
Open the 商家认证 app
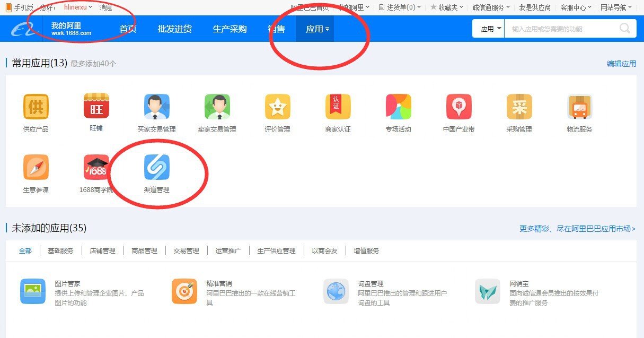click(338, 107)
